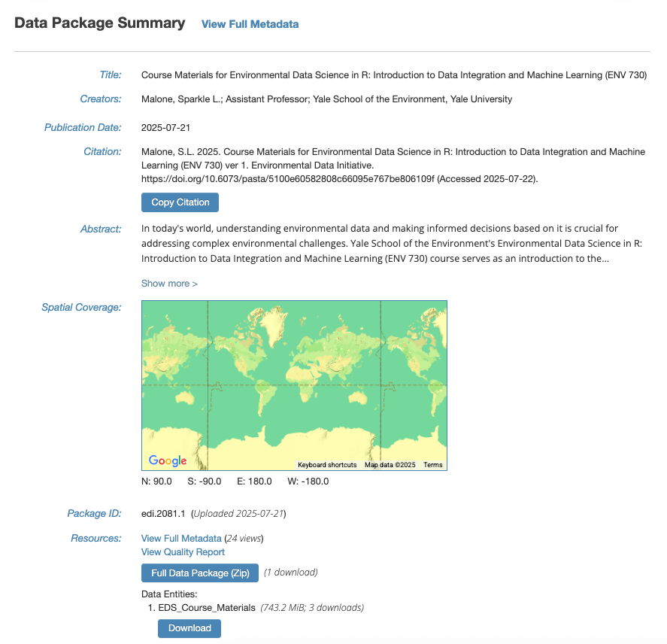Click the Google logo on the map

(x=168, y=460)
